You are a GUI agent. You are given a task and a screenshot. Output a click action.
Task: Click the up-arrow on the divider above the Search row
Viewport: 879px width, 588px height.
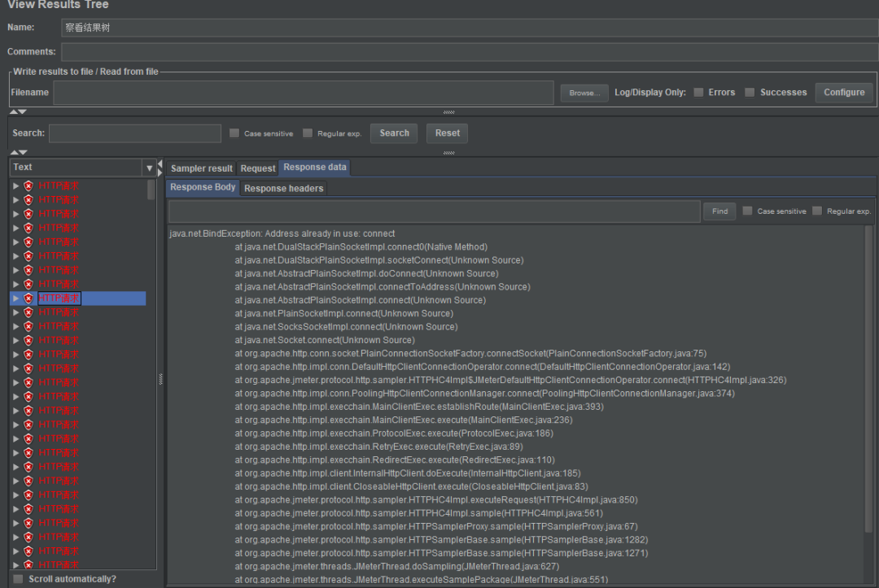pos(15,111)
